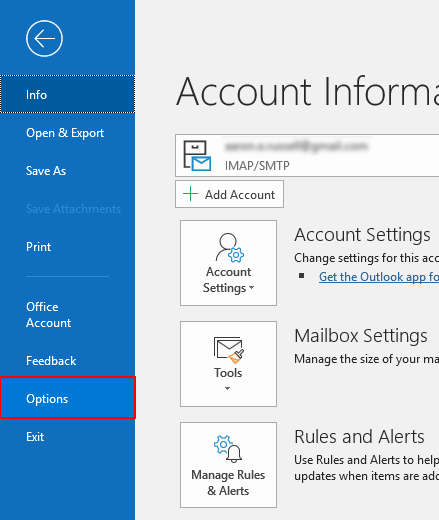Open the Tools dropdown button
The width and height of the screenshot is (439, 520).
[228, 364]
